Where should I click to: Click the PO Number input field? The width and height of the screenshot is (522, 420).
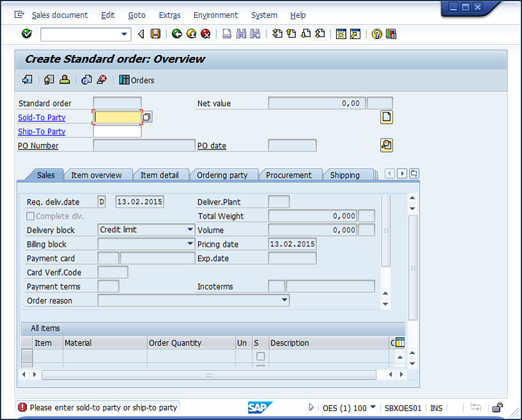(144, 146)
